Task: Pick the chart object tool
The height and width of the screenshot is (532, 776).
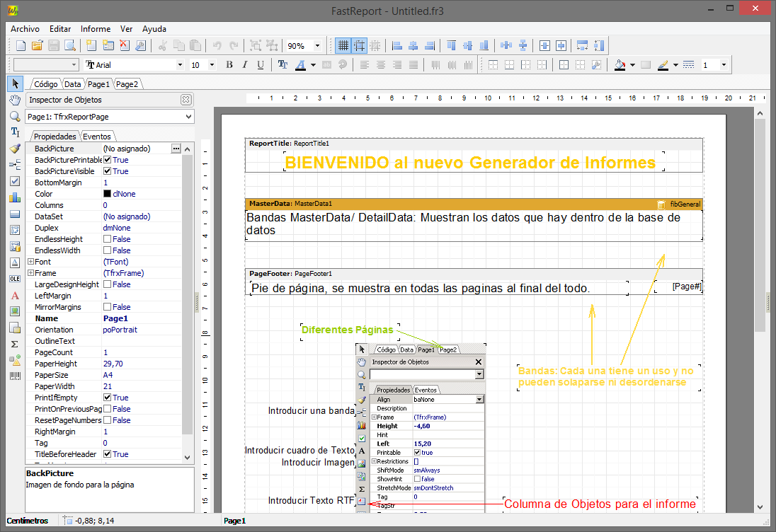Action: tap(16, 197)
